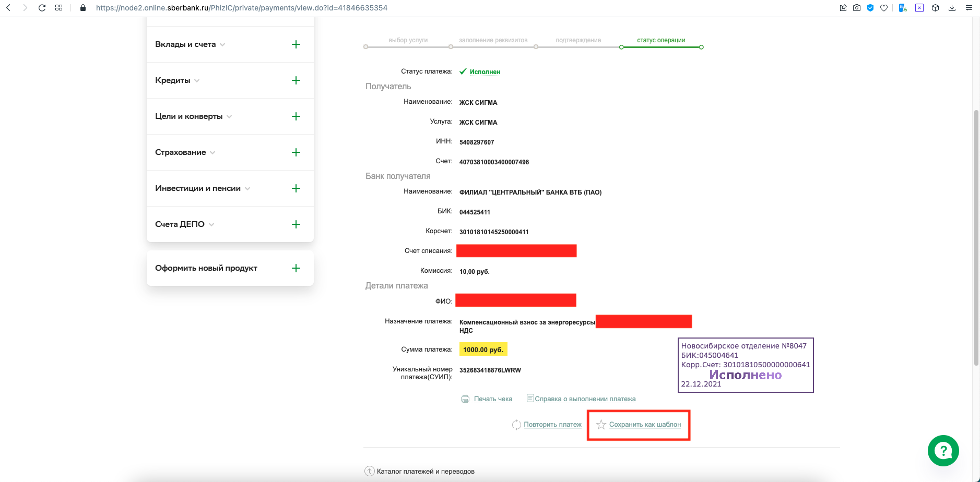980x482 pixels.
Task: Open the green help question-mark button
Action: click(x=943, y=451)
